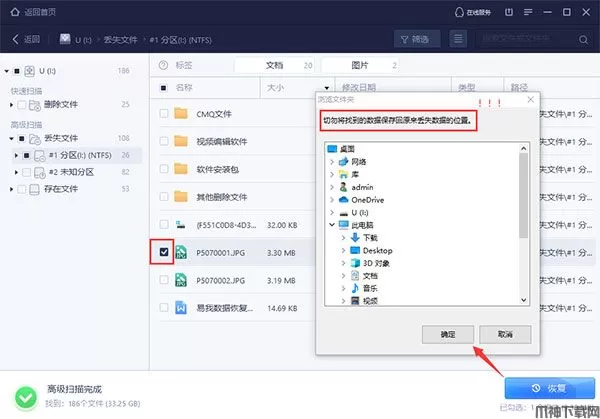The width and height of the screenshot is (600, 419).
Task: Click the 视频编辑软件 folder icon
Action: tap(181, 141)
